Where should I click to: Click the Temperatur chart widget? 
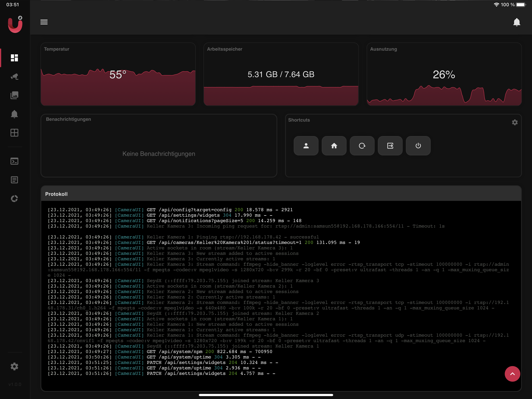118,74
